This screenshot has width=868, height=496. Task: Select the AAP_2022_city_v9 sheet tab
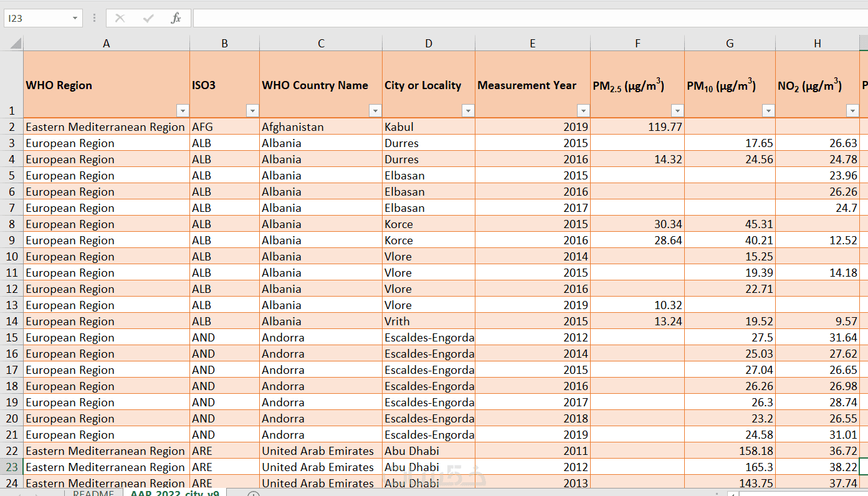pyautogui.click(x=175, y=493)
